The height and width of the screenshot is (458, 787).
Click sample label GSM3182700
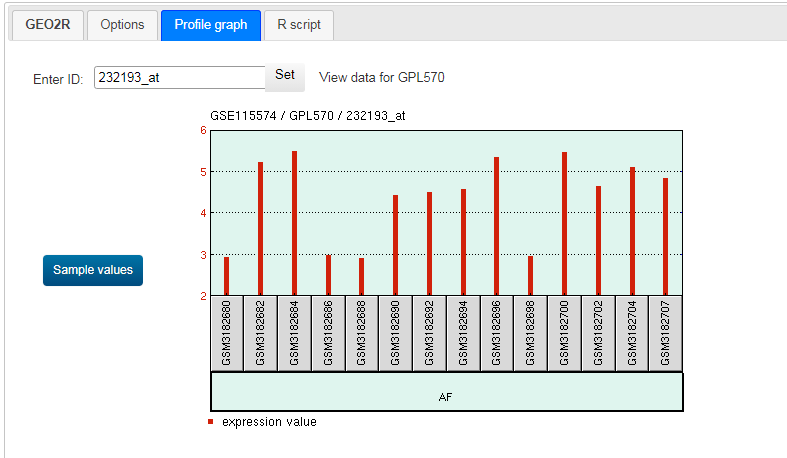tap(564, 333)
